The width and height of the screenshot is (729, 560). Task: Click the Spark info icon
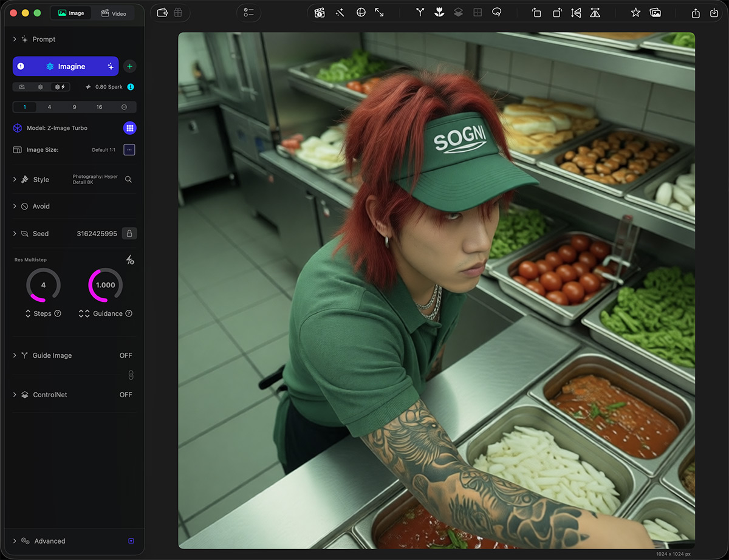[x=131, y=87]
